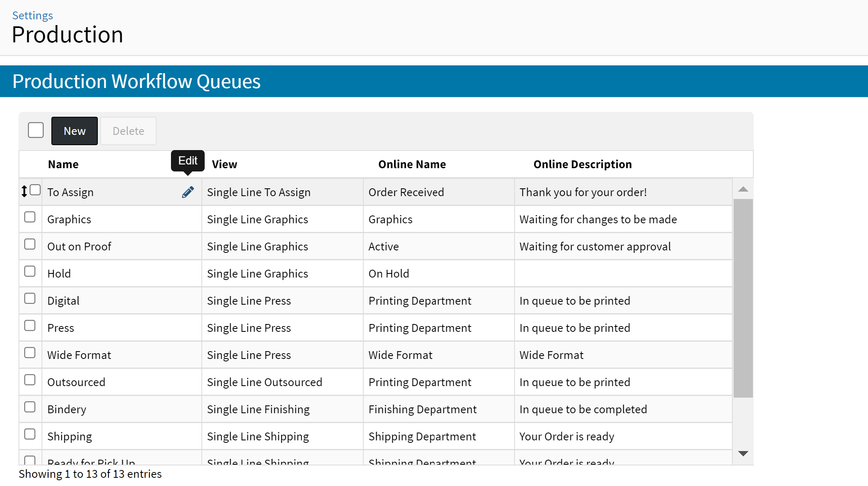Toggle the select-all checkbox in the toolbar
This screenshot has width=868, height=486.
pos(36,130)
